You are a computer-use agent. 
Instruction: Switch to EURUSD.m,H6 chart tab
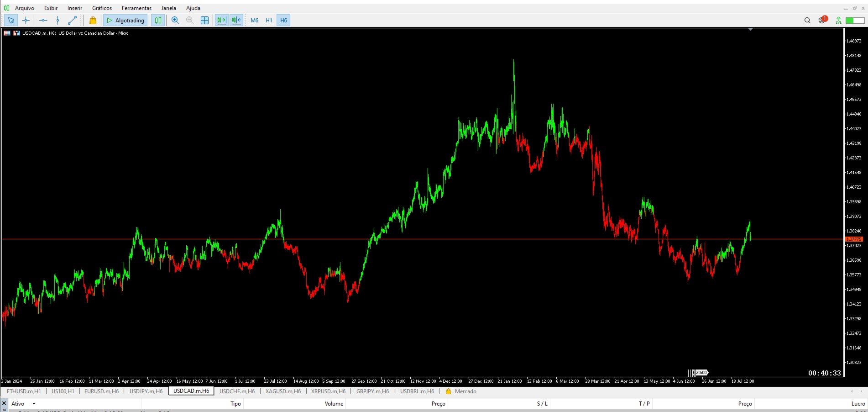point(101,391)
